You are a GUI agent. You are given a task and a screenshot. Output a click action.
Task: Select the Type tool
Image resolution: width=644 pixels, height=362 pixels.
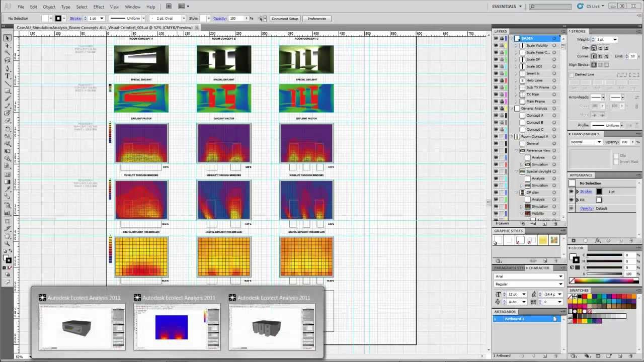(8, 75)
